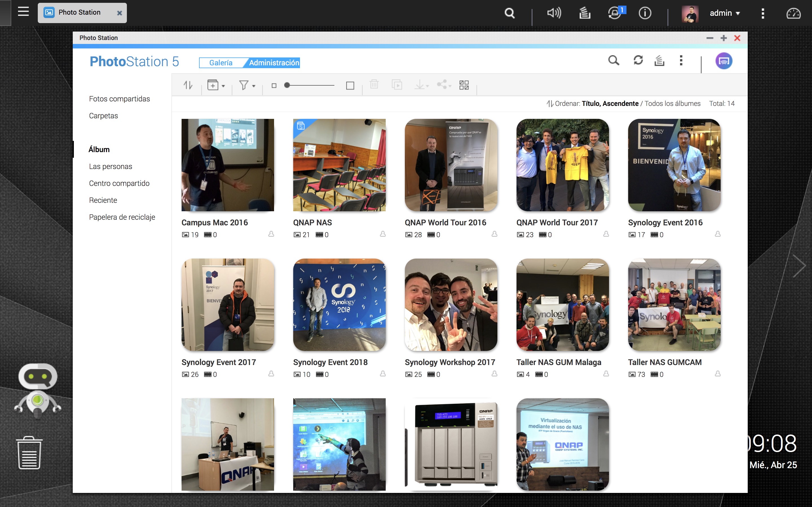812x507 pixels.
Task: Refresh the PhotoStation album list
Action: point(638,61)
